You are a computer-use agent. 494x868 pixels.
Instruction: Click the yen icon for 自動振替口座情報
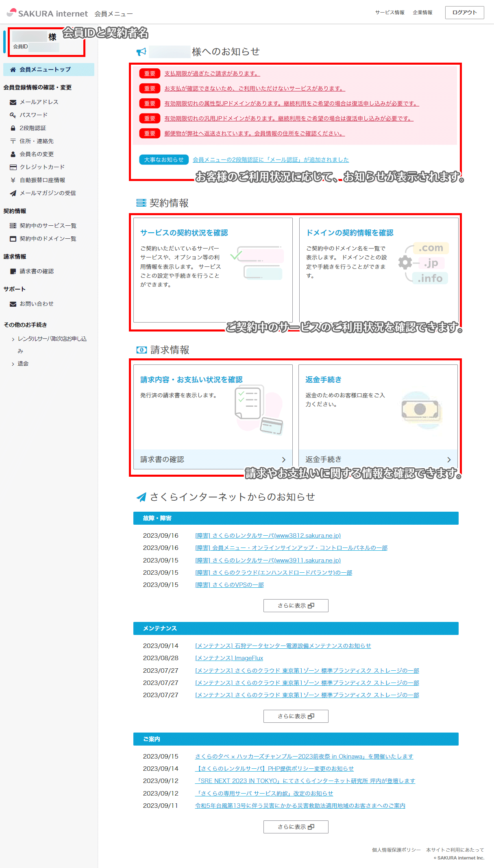[13, 180]
